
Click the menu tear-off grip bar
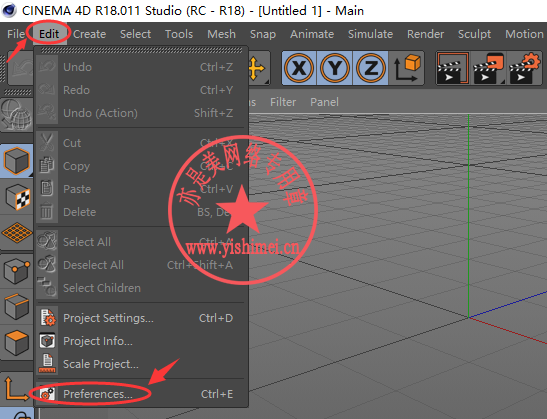(142, 50)
